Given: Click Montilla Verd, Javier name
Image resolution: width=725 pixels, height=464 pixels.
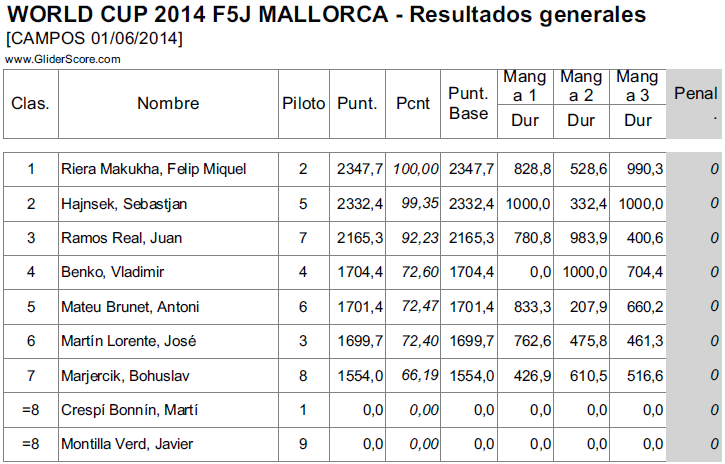Looking at the screenshot, I should click(x=127, y=444).
